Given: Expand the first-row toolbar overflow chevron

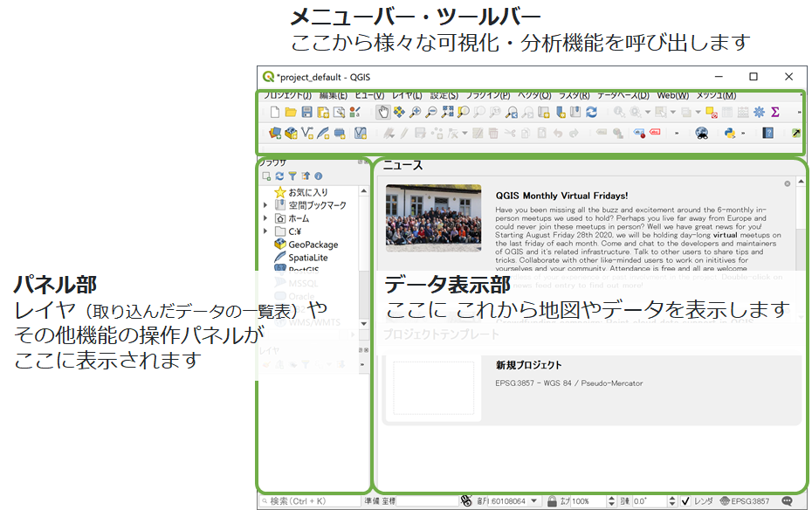Looking at the screenshot, I should (799, 112).
